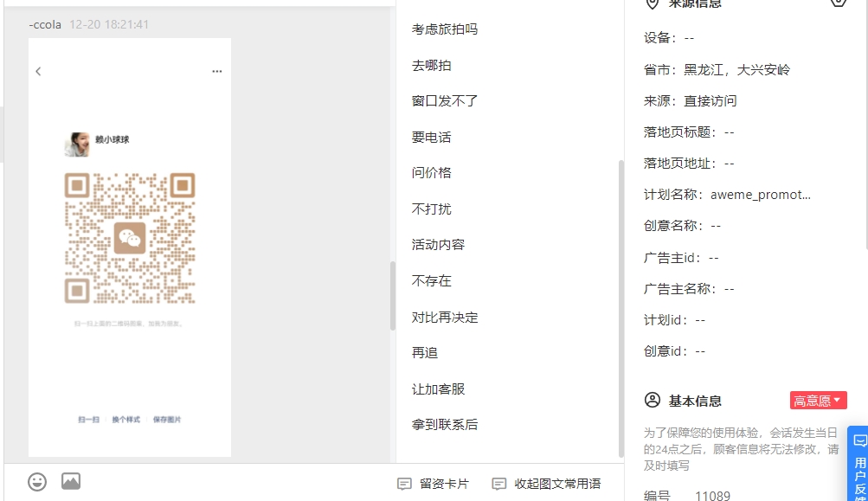868x501 pixels.
Task: Click the 创意id field row
Action: pos(674,351)
